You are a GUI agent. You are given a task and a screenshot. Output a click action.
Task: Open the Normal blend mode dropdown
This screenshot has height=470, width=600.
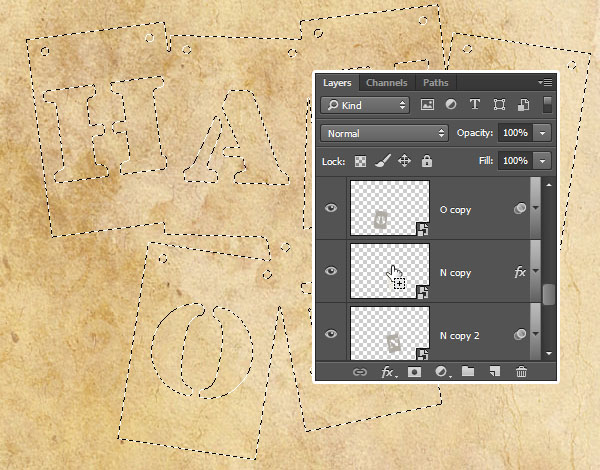pyautogui.click(x=385, y=133)
